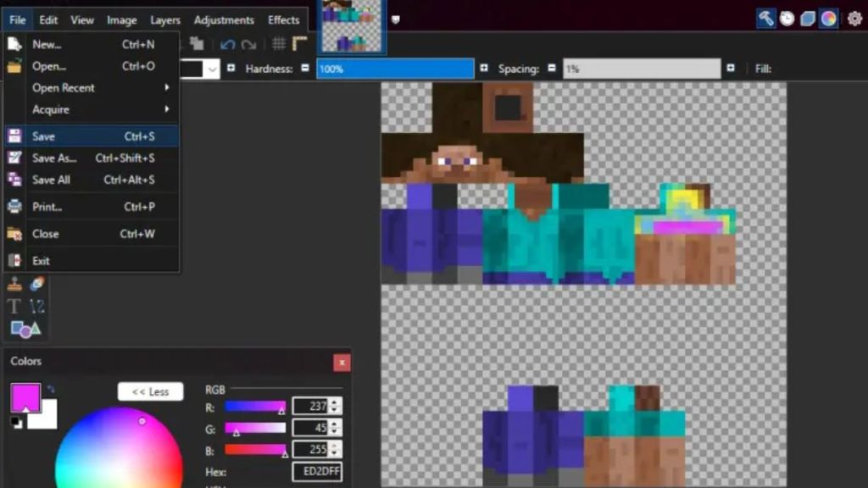Click the G value spinner arrows
Image resolution: width=868 pixels, height=488 pixels.
pyautogui.click(x=334, y=428)
